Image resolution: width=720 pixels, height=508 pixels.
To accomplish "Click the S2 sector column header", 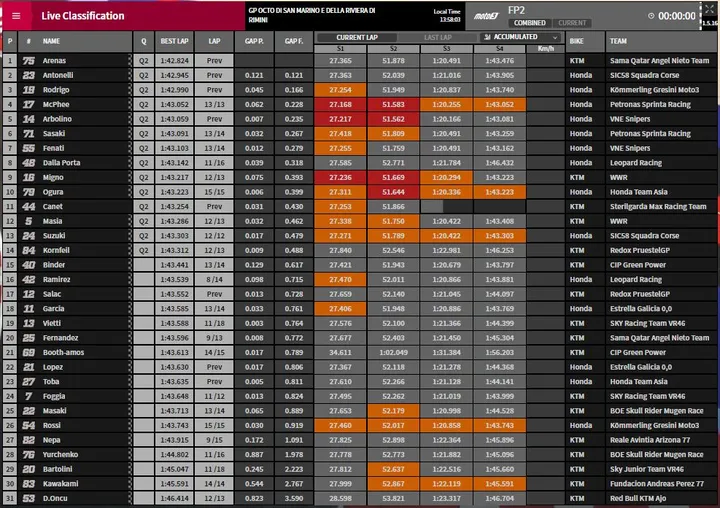I will [x=394, y=49].
